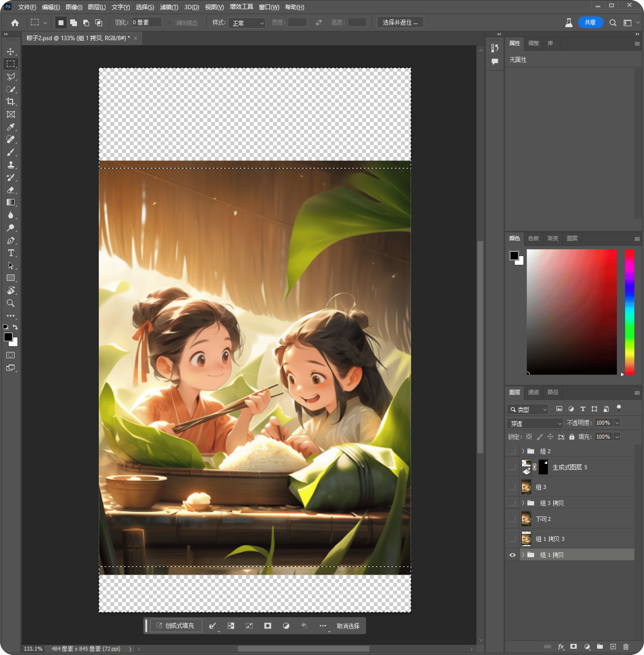Show the 生成式图层 5 layer
The height and width of the screenshot is (655, 644).
pos(512,467)
